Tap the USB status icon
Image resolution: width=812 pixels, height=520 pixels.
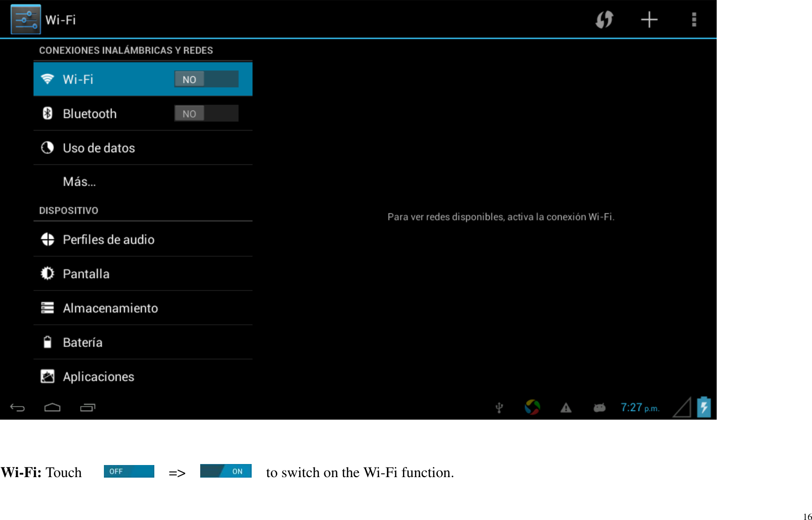point(499,408)
